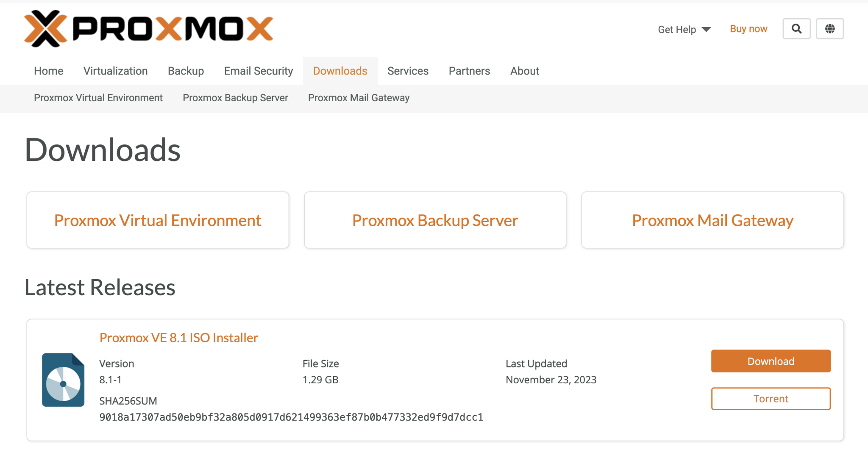Open the Services page
Viewport: 868px width, 449px height.
(408, 71)
